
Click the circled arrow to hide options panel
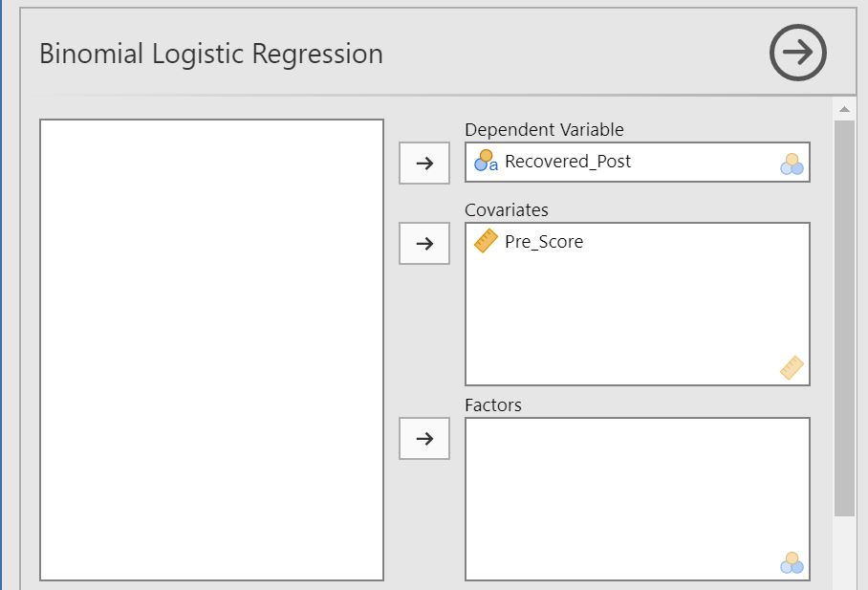point(797,53)
